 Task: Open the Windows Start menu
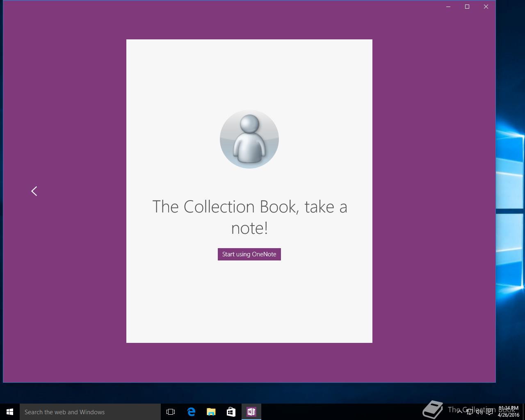10,412
